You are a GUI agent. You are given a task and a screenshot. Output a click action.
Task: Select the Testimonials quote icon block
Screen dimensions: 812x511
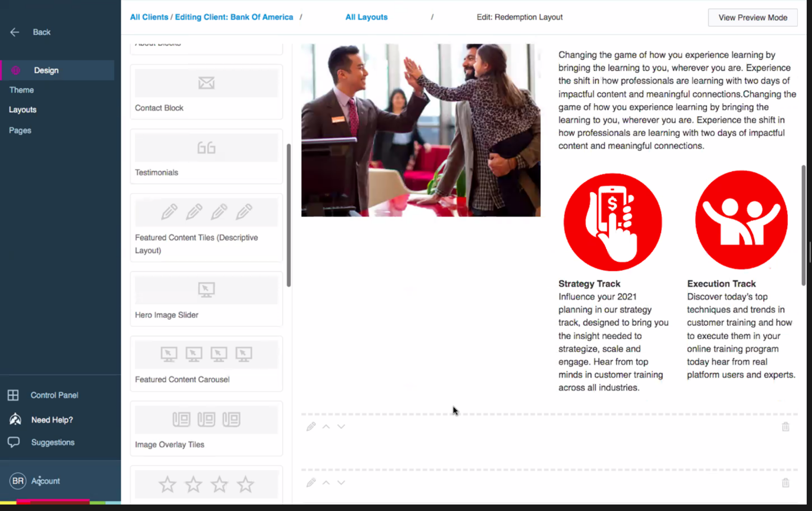tap(206, 148)
